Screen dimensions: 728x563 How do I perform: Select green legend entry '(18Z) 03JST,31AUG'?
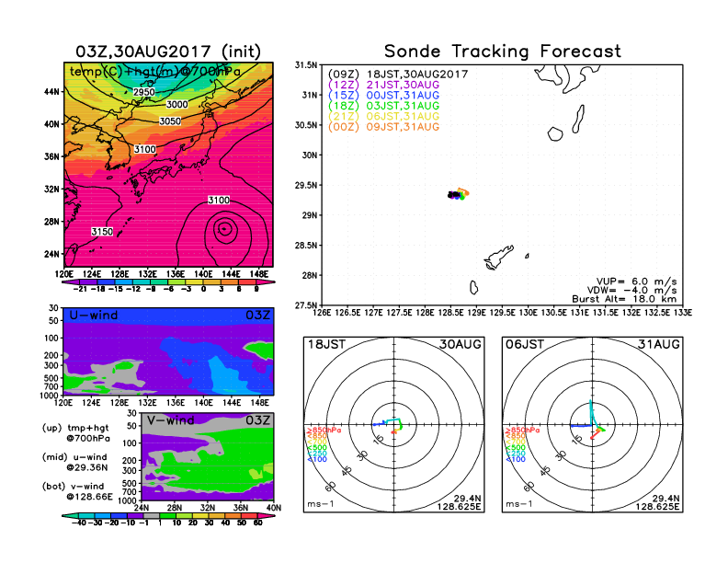[383, 106]
